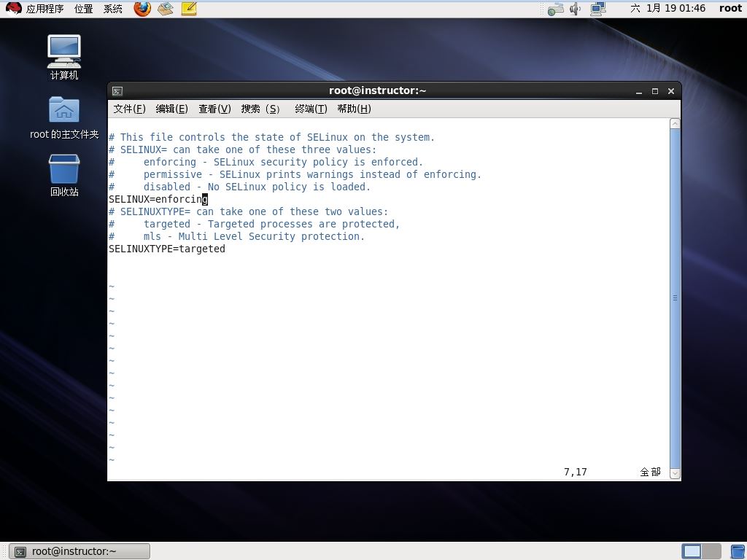This screenshot has height=560, width=747.
Task: Open the 编辑(E) menu
Action: [x=171, y=109]
